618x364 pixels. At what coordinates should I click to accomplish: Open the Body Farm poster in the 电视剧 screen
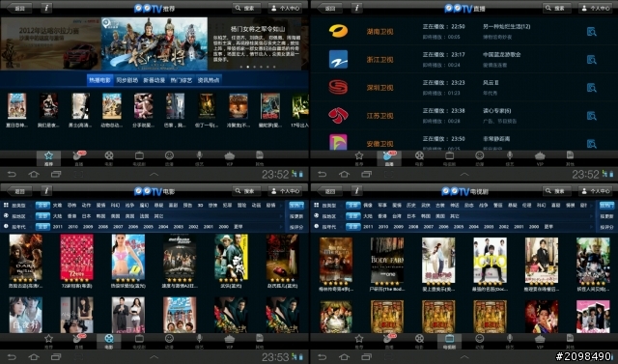pos(387,260)
